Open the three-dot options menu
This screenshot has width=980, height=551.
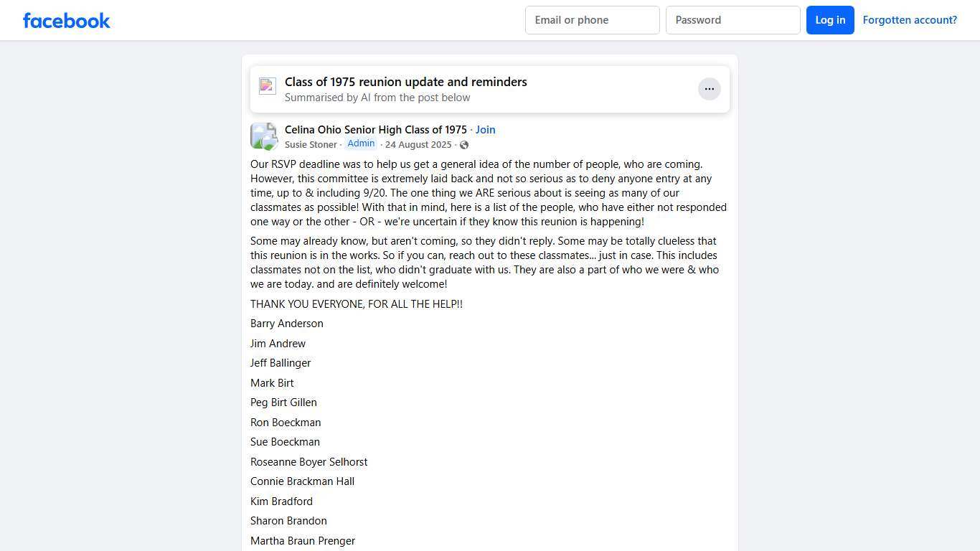point(709,89)
